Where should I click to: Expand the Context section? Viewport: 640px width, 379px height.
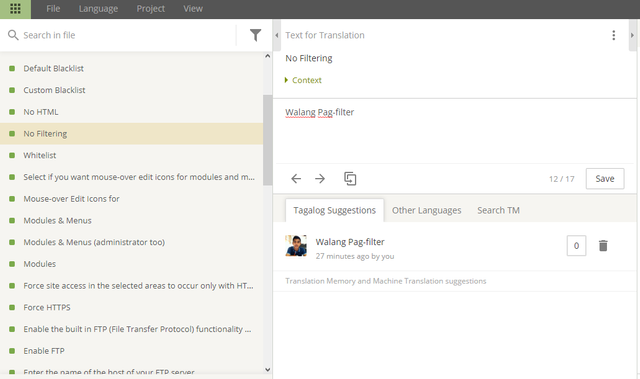[x=303, y=80]
